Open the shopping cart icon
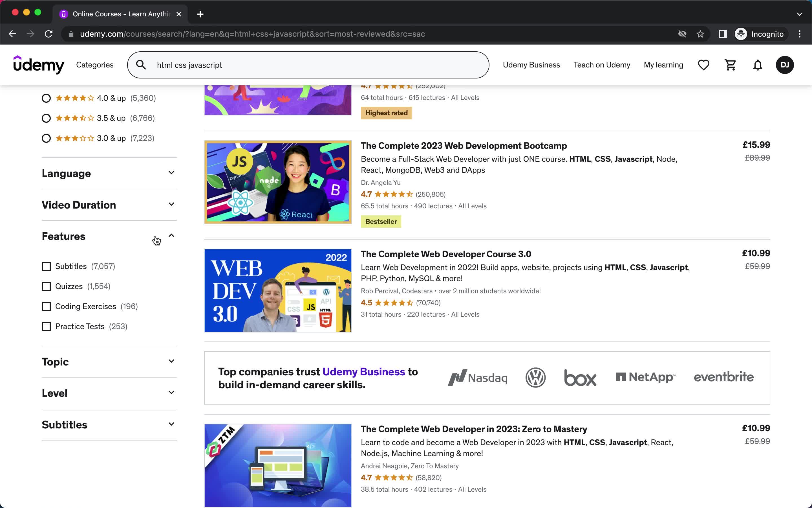Viewport: 812px width, 508px height. click(730, 65)
